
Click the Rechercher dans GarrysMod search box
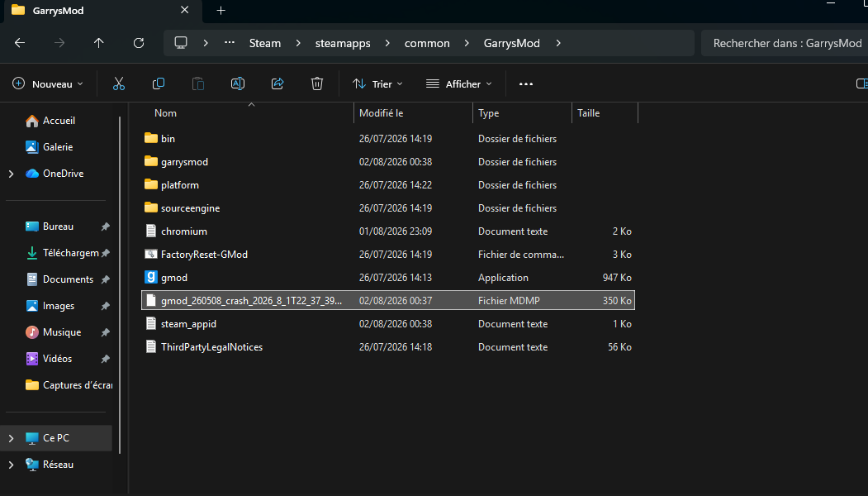point(786,43)
